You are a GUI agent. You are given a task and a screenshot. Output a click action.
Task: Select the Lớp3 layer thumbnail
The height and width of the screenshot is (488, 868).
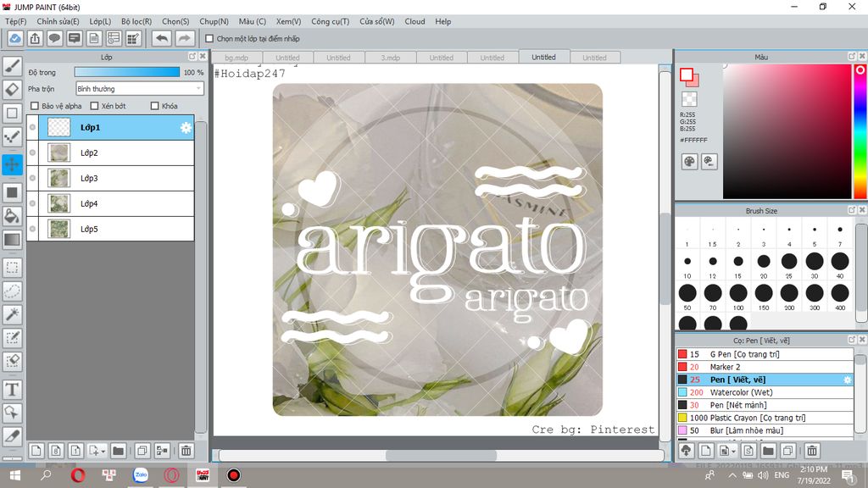pyautogui.click(x=58, y=178)
